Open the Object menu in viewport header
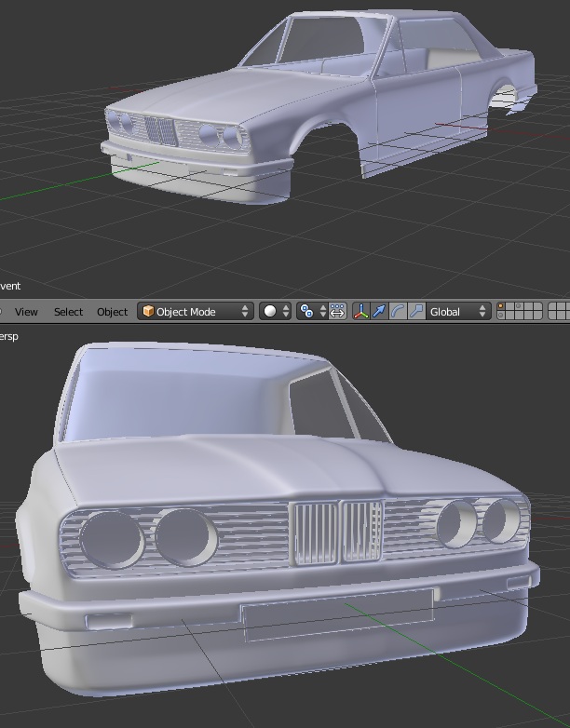 coord(112,312)
